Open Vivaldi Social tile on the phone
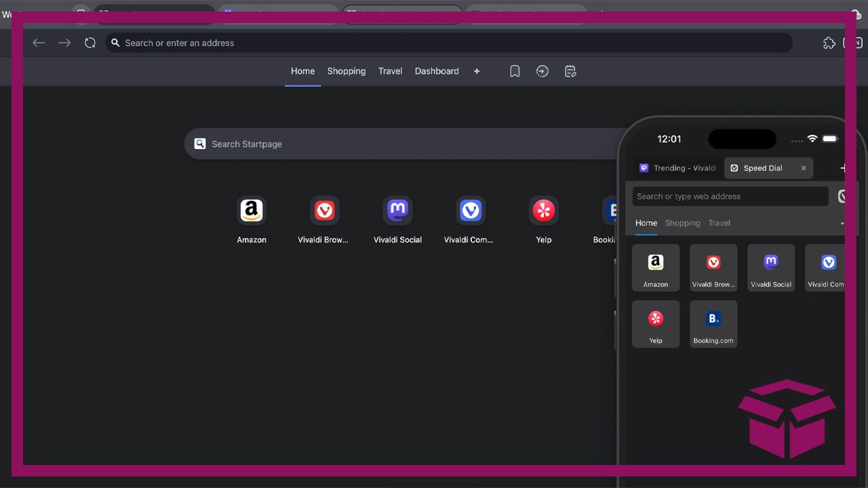 [771, 268]
